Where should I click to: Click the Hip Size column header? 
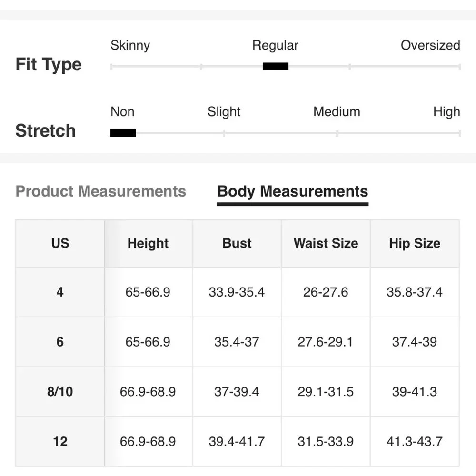(415, 243)
